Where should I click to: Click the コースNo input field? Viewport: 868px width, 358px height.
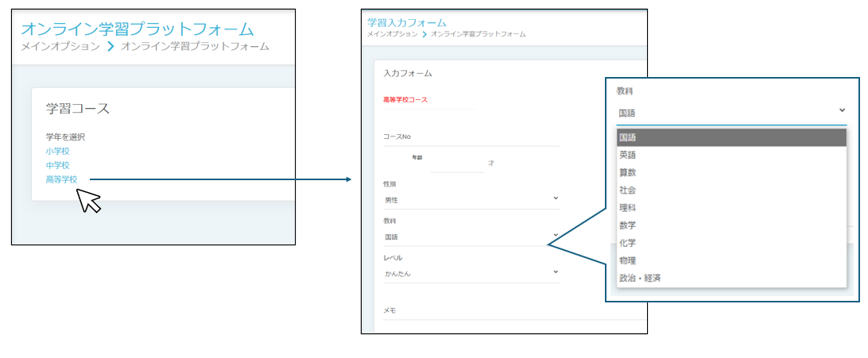pos(471,137)
